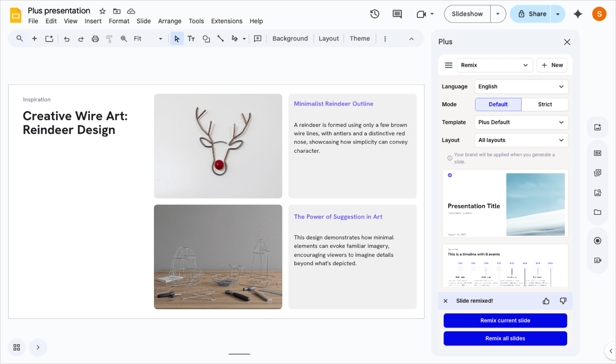Open the Language dropdown set to English
Viewport: 616px width, 364px height.
tap(521, 87)
